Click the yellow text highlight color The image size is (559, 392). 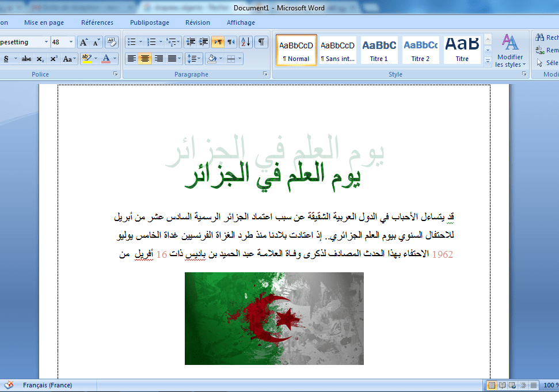coord(87,59)
